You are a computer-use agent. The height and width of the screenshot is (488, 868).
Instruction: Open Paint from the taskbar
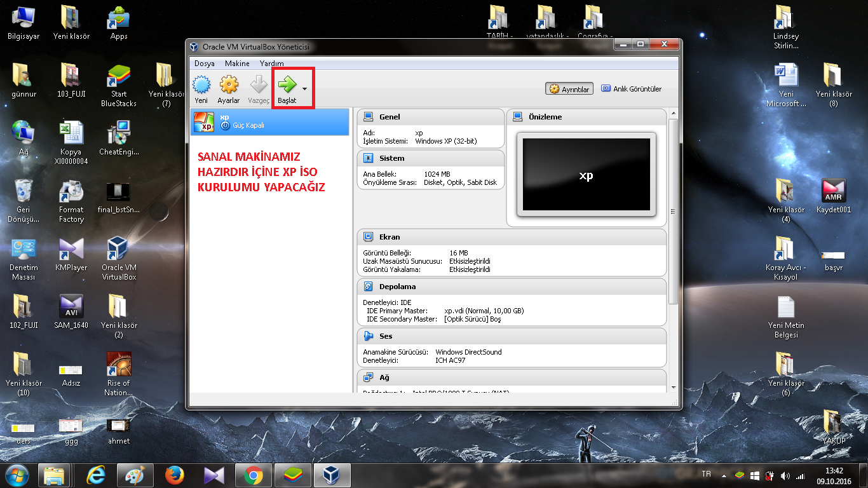pyautogui.click(x=135, y=475)
